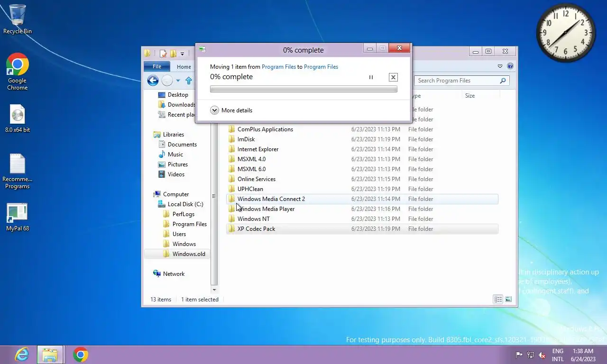Expand More details in progress dialog
The image size is (607, 364).
[x=231, y=110]
